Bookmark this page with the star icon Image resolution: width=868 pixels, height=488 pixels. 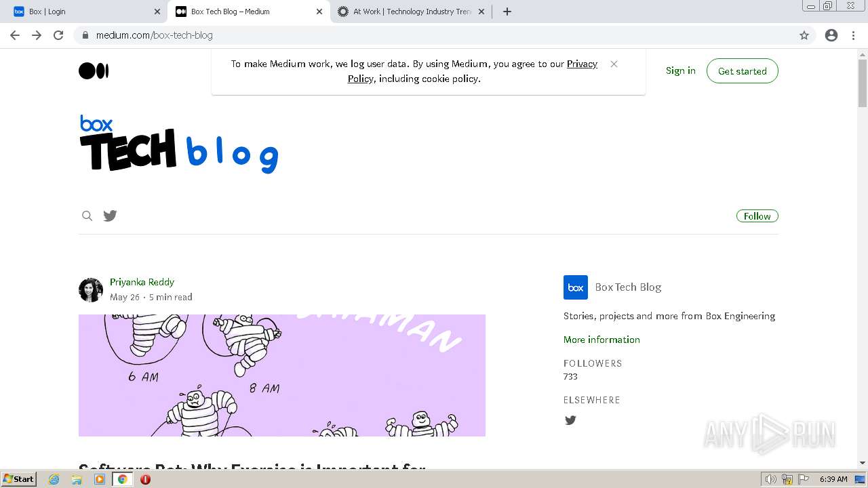[x=804, y=35]
